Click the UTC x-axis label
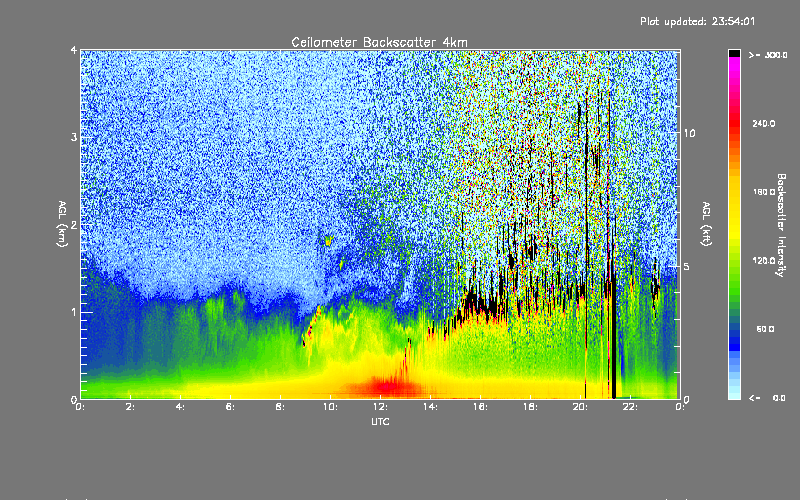The height and width of the screenshot is (500, 800). pos(380,421)
